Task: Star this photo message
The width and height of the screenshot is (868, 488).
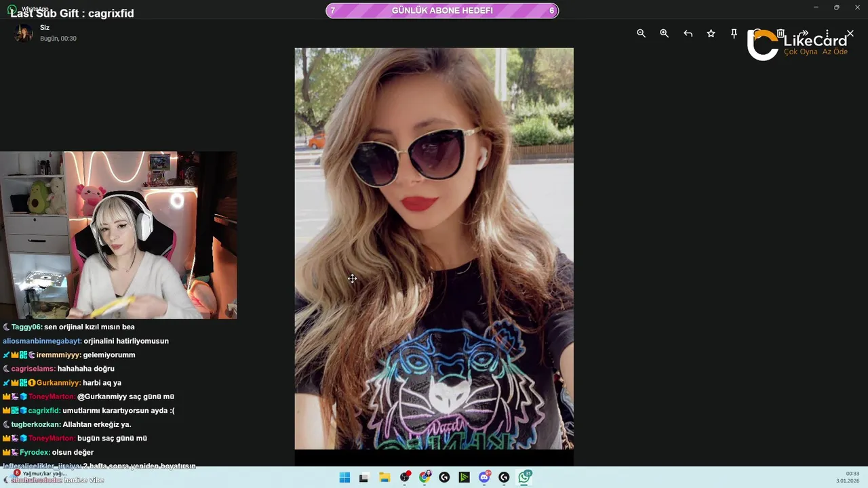Action: click(711, 33)
